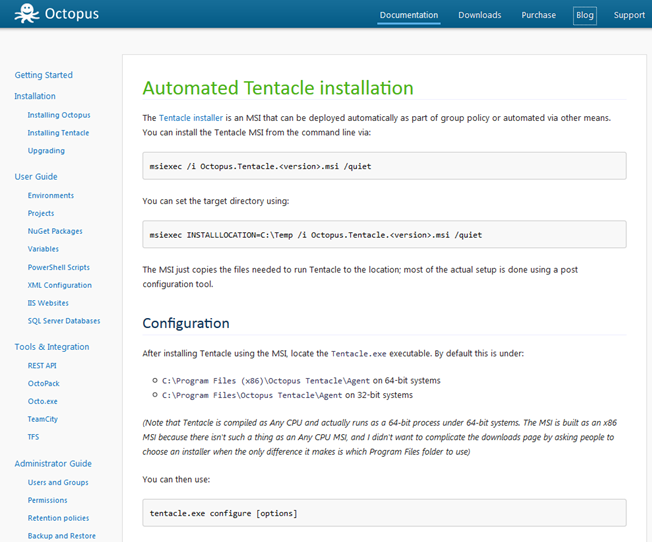The height and width of the screenshot is (542, 652).
Task: Open the Purchase menu item
Action: point(538,15)
